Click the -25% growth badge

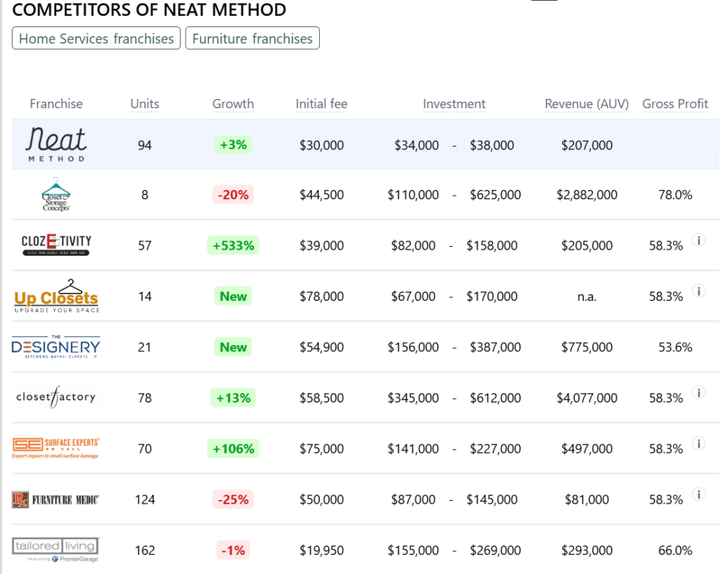(233, 500)
